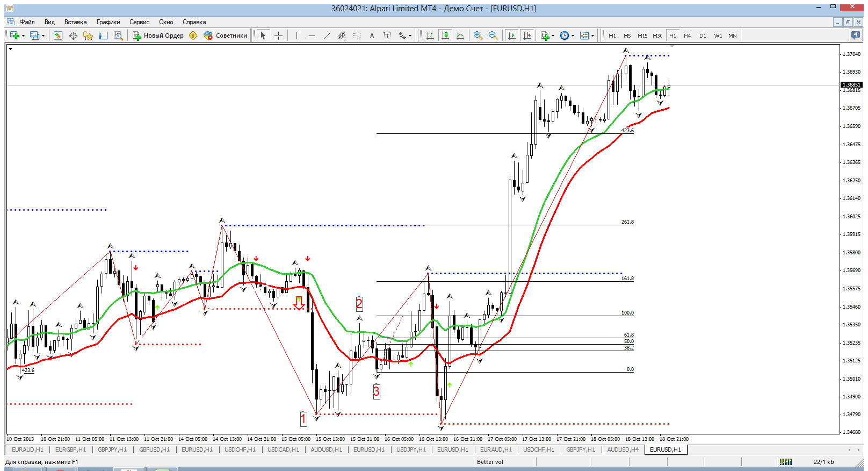Open the Графики menu
Screen dimensions: 868x471
[108, 22]
